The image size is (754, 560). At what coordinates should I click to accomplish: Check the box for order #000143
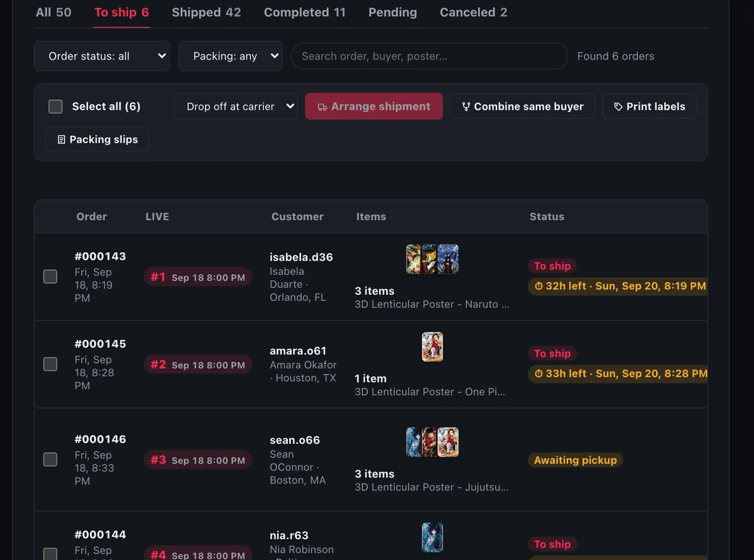[50, 277]
